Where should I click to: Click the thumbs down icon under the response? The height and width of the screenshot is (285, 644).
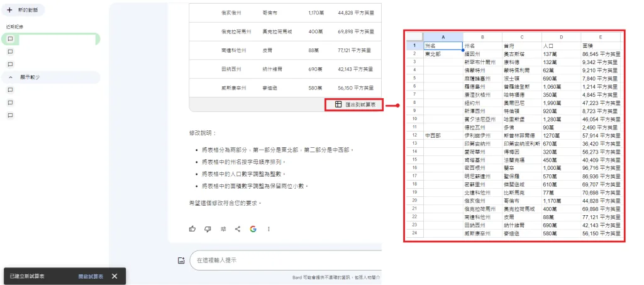(x=208, y=229)
